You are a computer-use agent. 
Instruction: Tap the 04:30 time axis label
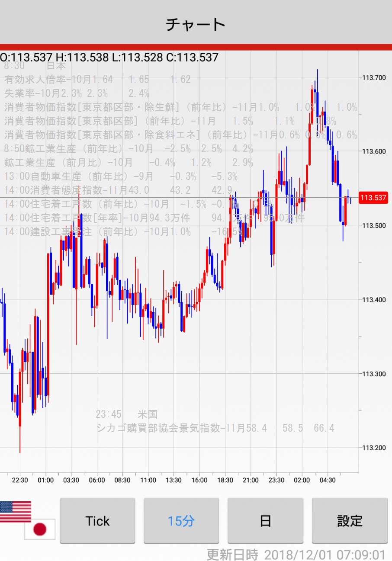tap(328, 480)
